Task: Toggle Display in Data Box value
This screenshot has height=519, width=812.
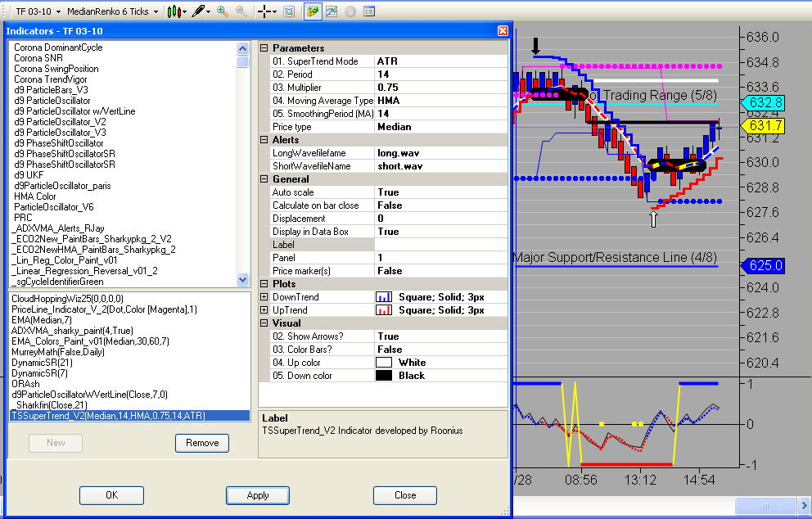Action: [x=440, y=232]
